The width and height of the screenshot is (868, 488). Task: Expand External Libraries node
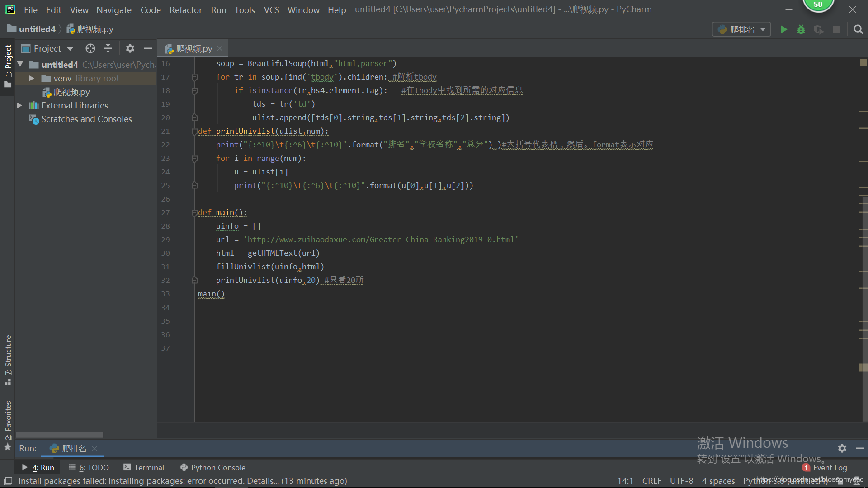point(19,105)
